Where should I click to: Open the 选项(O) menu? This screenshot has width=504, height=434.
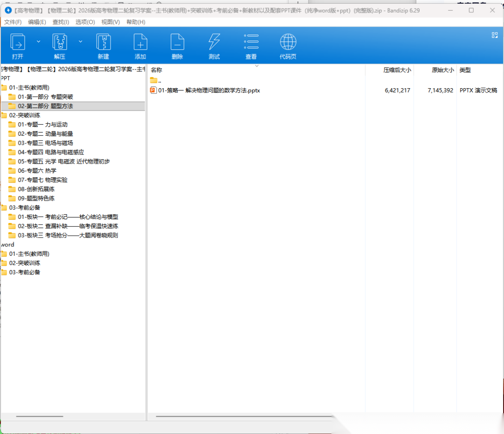tap(85, 22)
